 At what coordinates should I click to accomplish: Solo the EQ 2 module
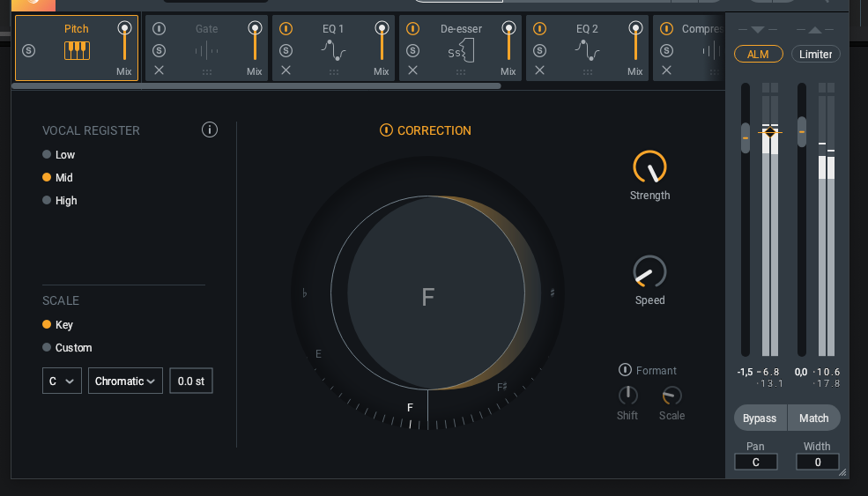coord(539,51)
